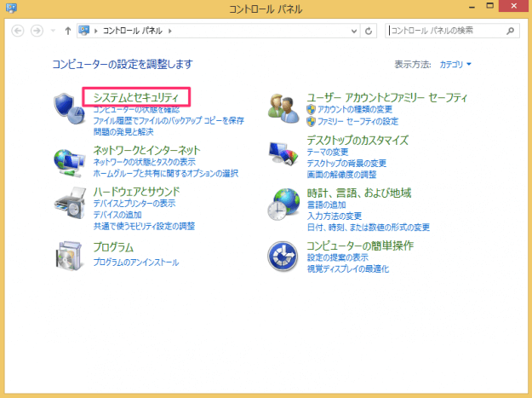Open システムとセキュリティ category heading

coord(135,97)
